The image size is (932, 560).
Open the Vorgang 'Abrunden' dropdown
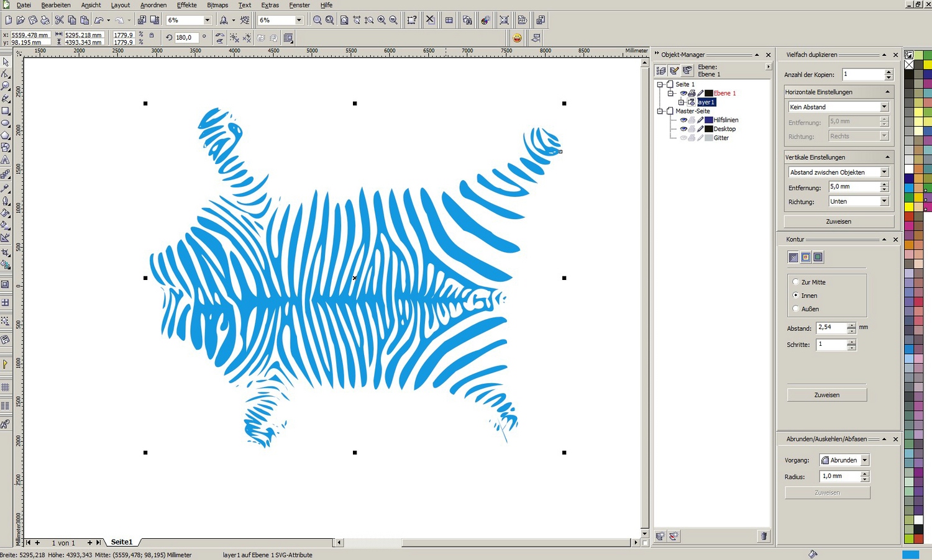click(x=864, y=460)
